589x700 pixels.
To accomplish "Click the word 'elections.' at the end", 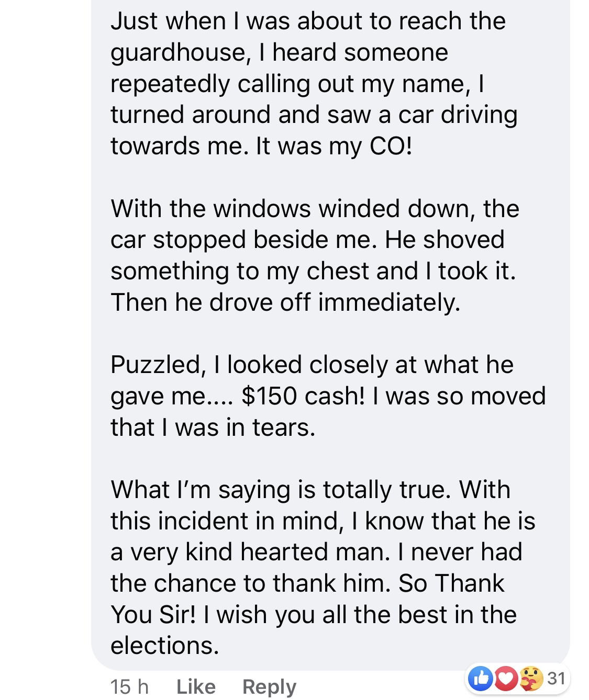I will (x=164, y=646).
